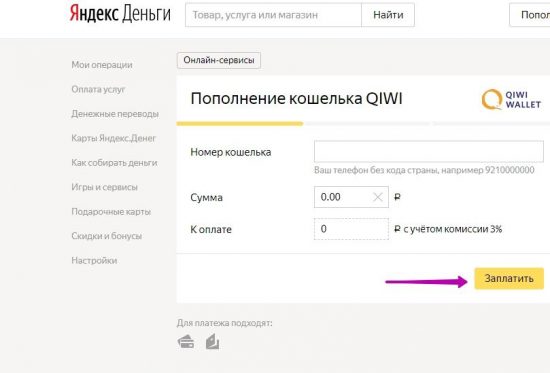The image size is (550, 373).
Task: Open Оплата услуг in sidebar
Action: pyautogui.click(x=98, y=89)
